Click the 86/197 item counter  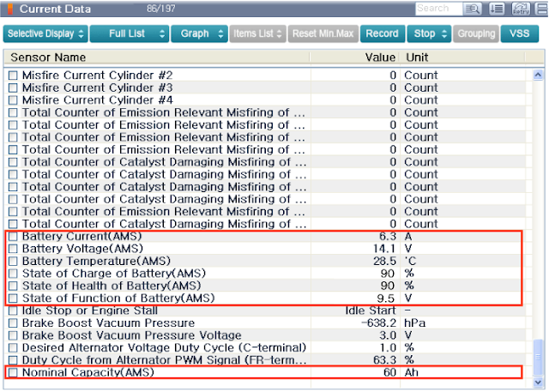coord(161,9)
